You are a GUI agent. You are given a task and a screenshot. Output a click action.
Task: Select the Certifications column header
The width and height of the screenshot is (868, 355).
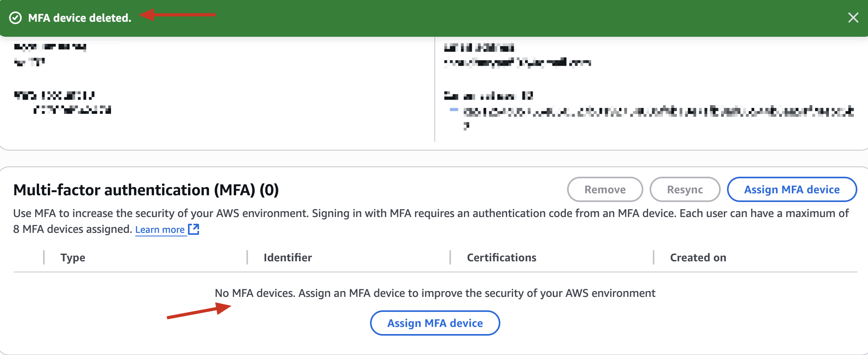[502, 258]
